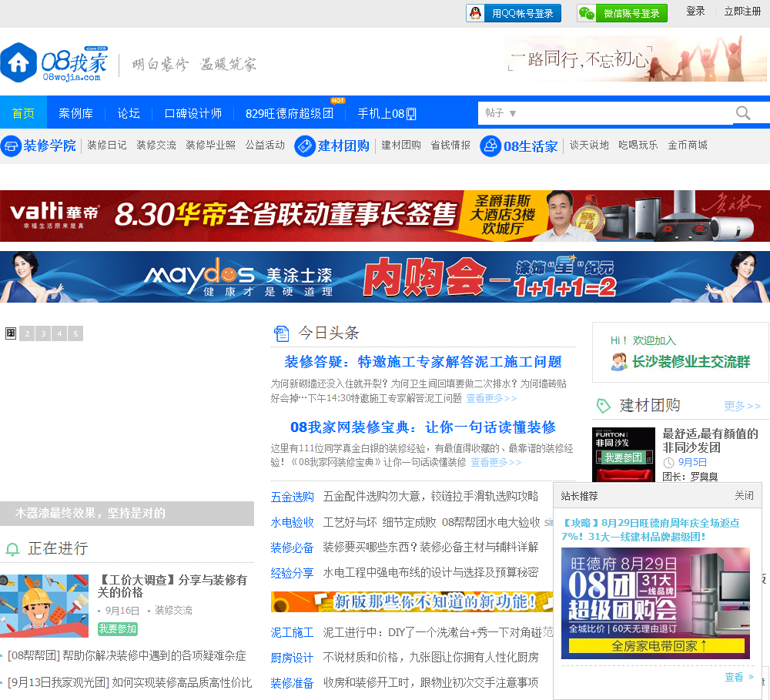This screenshot has width=770, height=700.
Task: Click the 五金选购 category link
Action: click(x=292, y=497)
